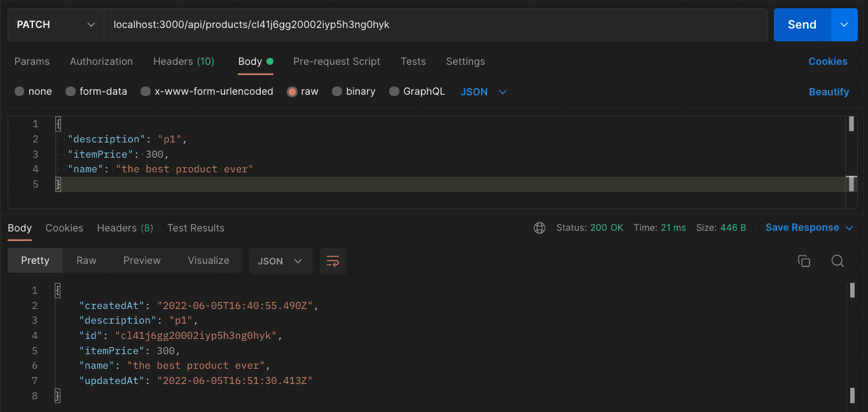Click the "itemPrice": 300 line in response
The width and height of the screenshot is (868, 412).
coord(130,351)
